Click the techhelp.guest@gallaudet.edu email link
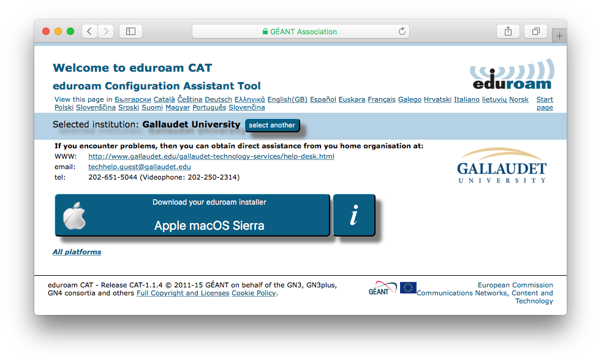Viewport: 601px width, 364px height. coord(140,167)
